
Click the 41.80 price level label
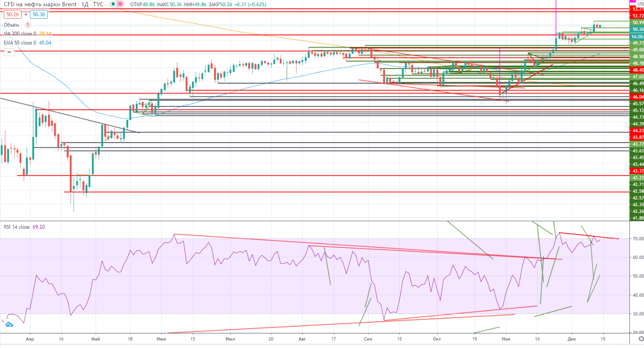(637, 218)
